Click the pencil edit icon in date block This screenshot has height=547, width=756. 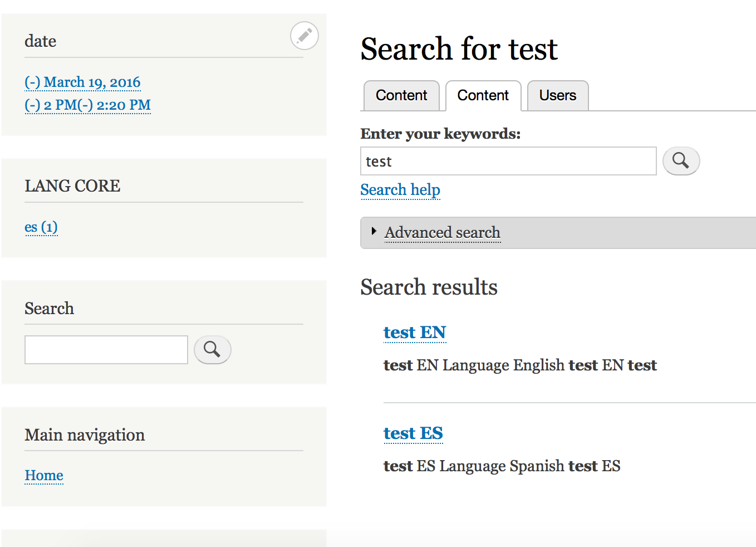tap(304, 36)
